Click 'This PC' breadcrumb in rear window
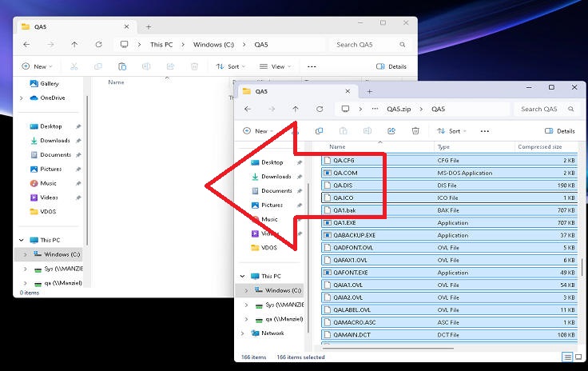 [161, 45]
